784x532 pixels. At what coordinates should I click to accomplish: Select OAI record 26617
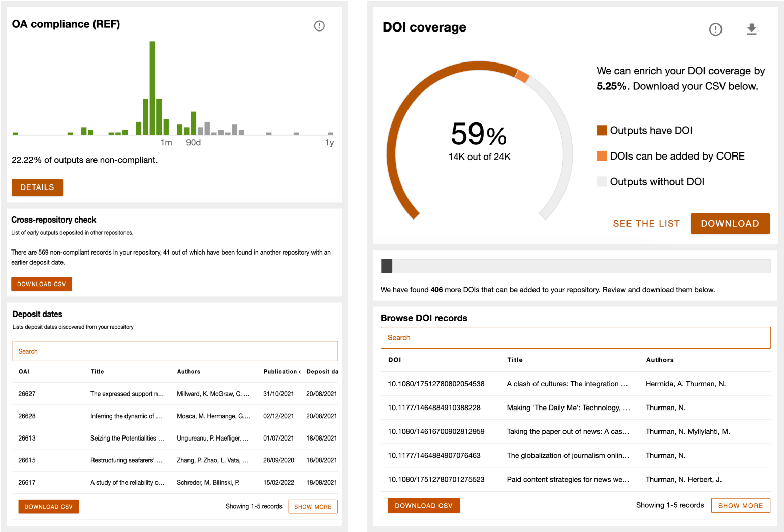pyautogui.click(x=27, y=483)
